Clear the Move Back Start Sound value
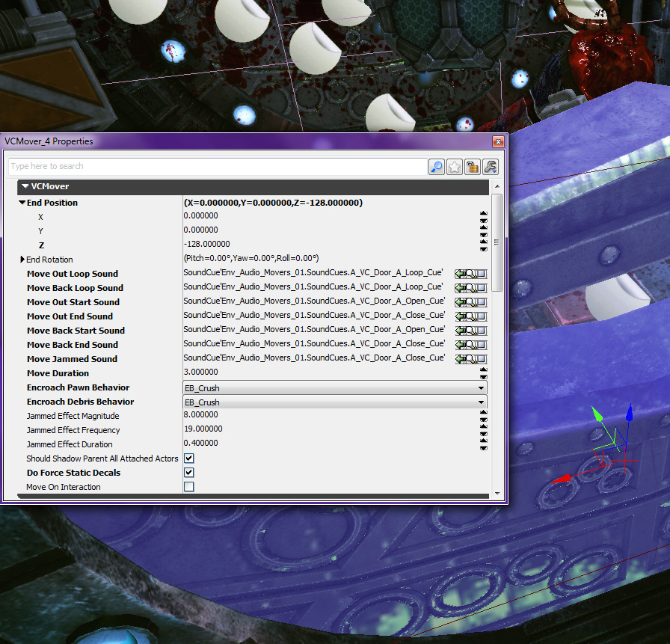The height and width of the screenshot is (644, 670). click(x=482, y=331)
